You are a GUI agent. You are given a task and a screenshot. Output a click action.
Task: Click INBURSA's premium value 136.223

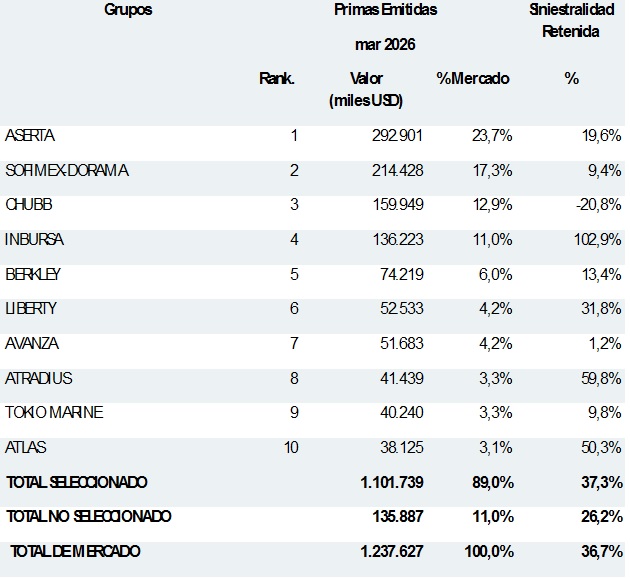coord(398,240)
